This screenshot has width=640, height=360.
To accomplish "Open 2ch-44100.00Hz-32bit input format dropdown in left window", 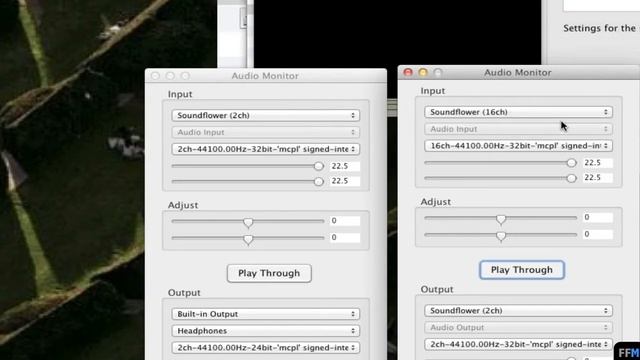I will click(x=266, y=149).
